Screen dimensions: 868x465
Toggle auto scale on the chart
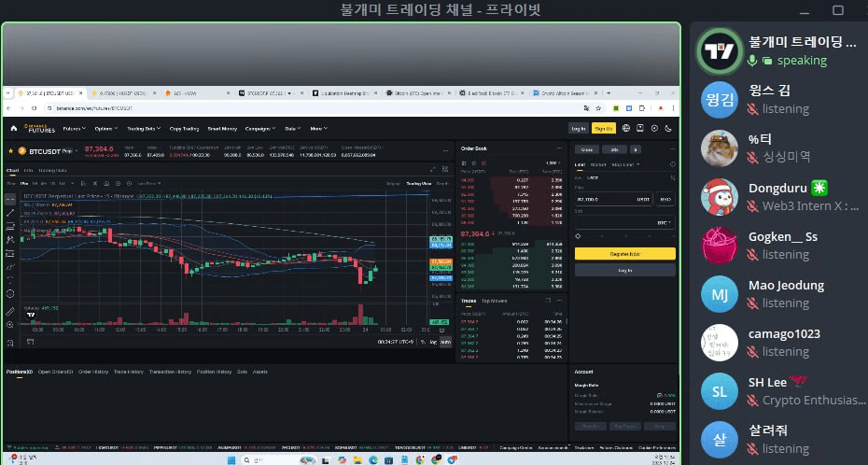[x=445, y=342]
